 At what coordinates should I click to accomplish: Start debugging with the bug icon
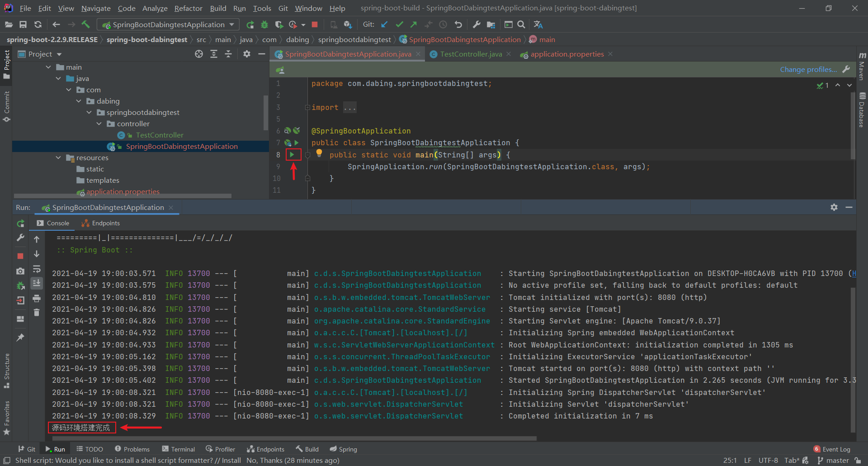264,25
